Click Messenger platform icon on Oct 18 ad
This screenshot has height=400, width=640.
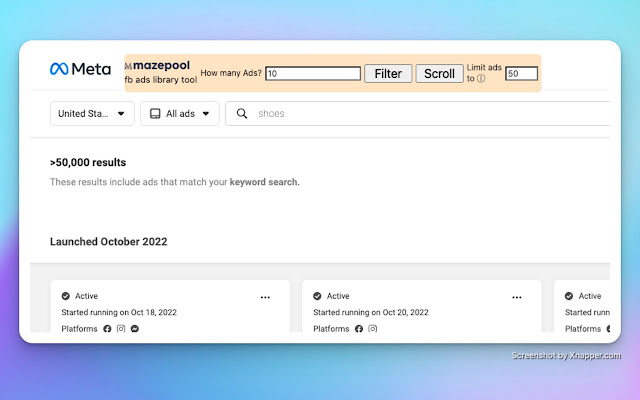135,329
